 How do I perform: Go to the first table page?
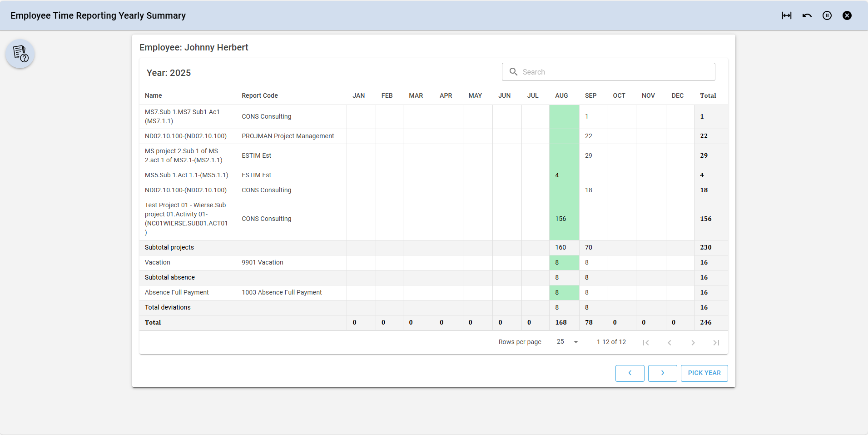tap(645, 343)
